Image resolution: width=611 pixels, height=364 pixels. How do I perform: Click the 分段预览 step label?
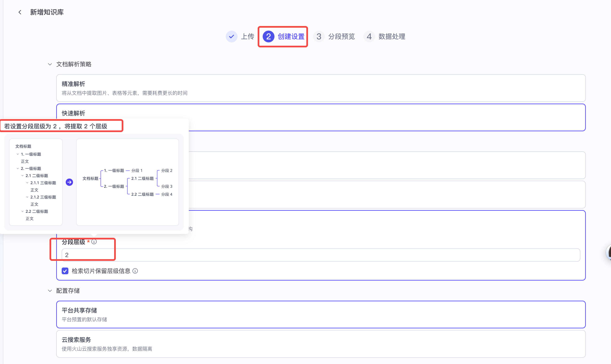coord(341,36)
